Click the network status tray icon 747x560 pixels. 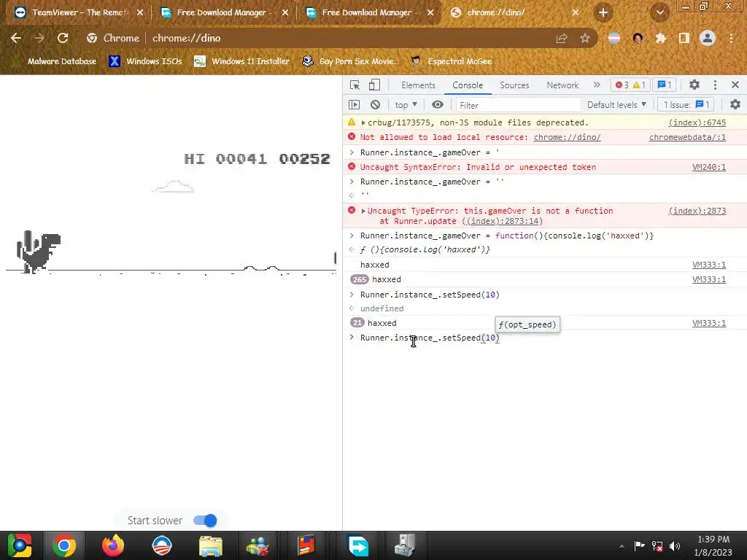657,546
